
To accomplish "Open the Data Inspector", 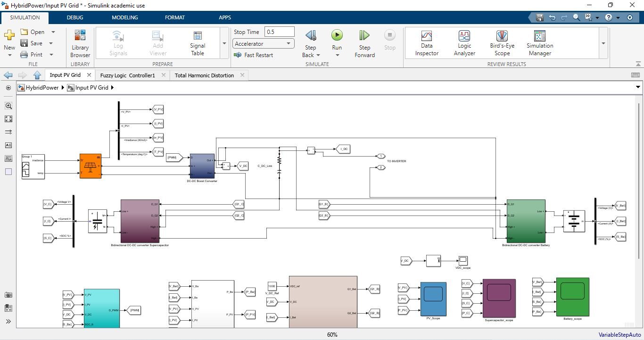I will tap(427, 43).
